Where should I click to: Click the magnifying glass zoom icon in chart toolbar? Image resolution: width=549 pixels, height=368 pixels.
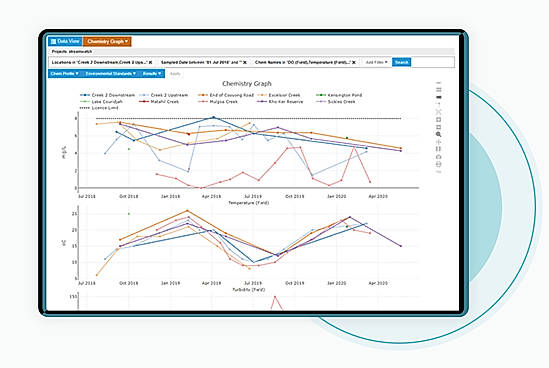coord(439,134)
